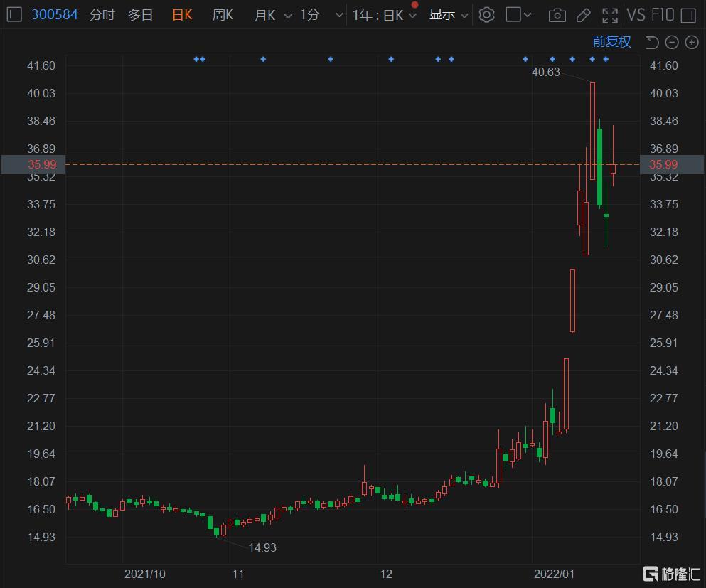Click the 2022/01 date axis label
Viewport: 706px width, 588px height.
(x=554, y=574)
